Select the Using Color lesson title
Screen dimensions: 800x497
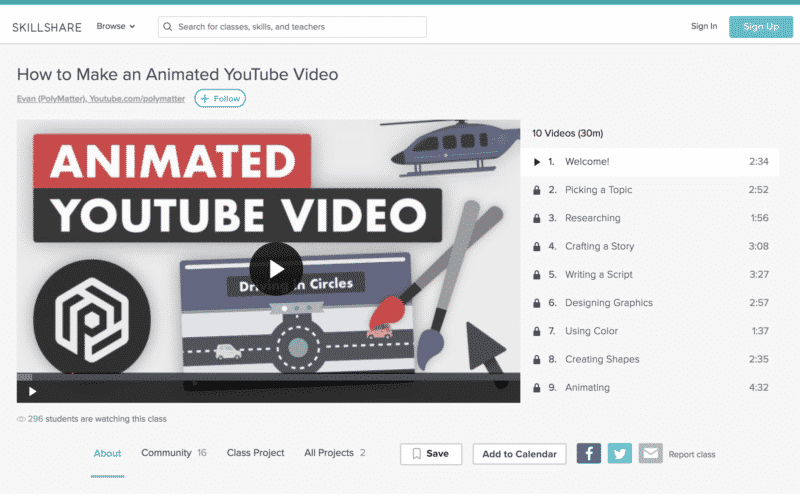[591, 331]
